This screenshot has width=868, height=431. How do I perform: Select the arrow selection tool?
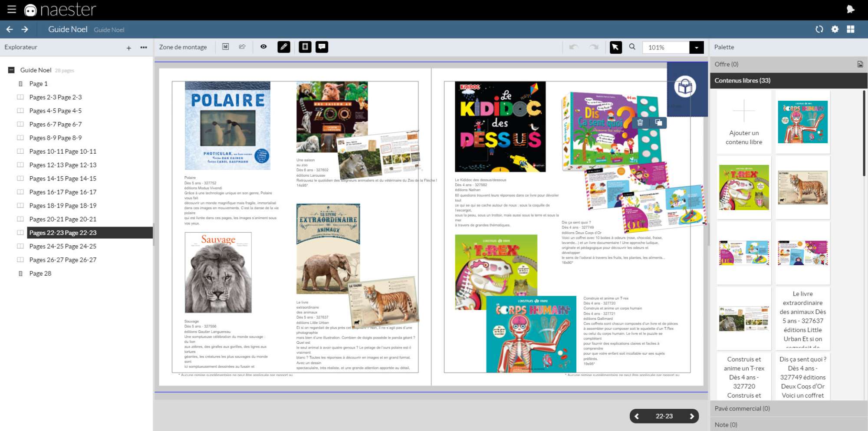tap(615, 47)
